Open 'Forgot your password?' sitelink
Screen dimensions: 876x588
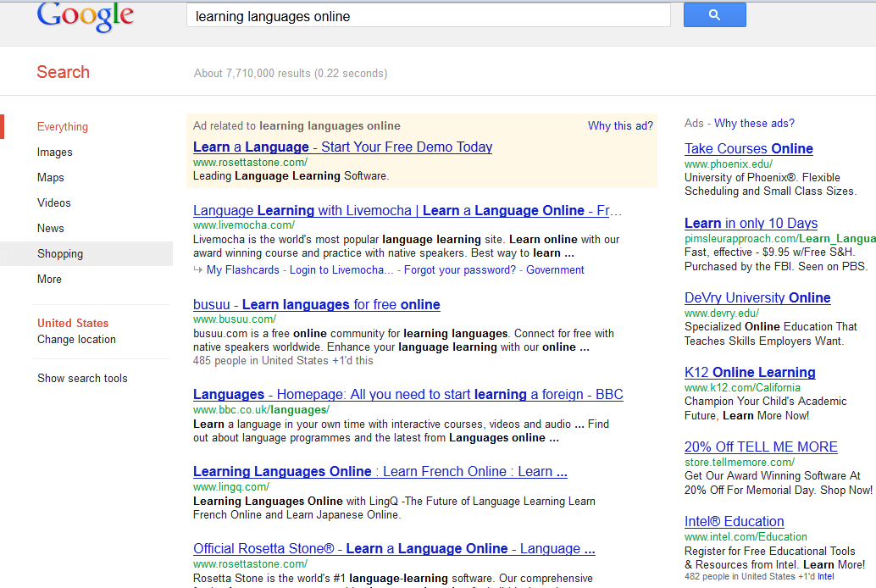pyautogui.click(x=460, y=270)
